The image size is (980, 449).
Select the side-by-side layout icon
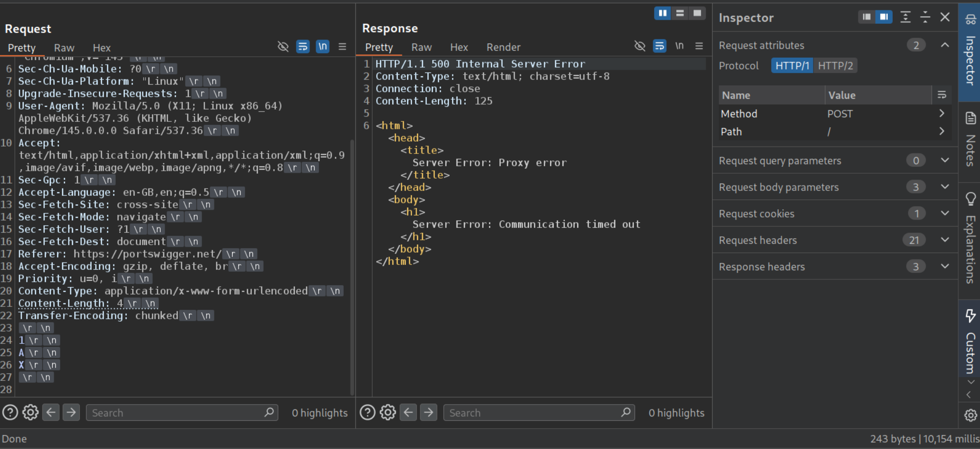tap(663, 13)
